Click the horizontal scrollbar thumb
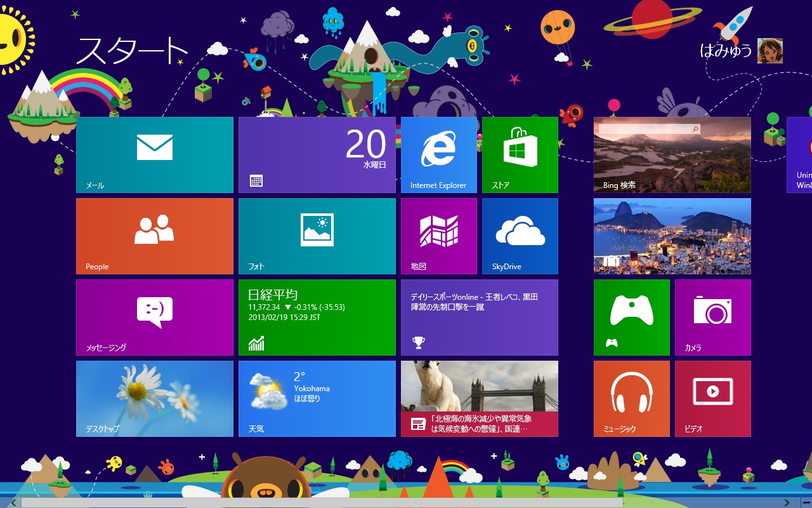This screenshot has height=508, width=812. tap(322, 503)
